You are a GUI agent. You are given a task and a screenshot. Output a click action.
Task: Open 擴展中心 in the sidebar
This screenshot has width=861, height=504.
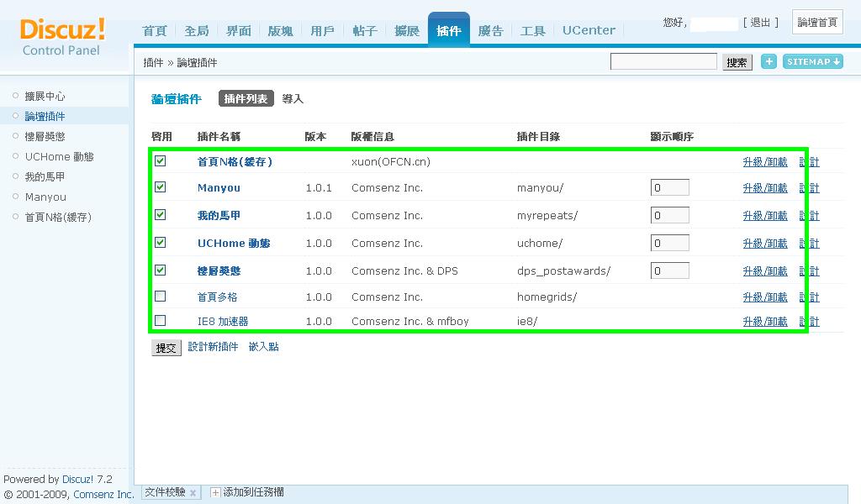click(45, 97)
